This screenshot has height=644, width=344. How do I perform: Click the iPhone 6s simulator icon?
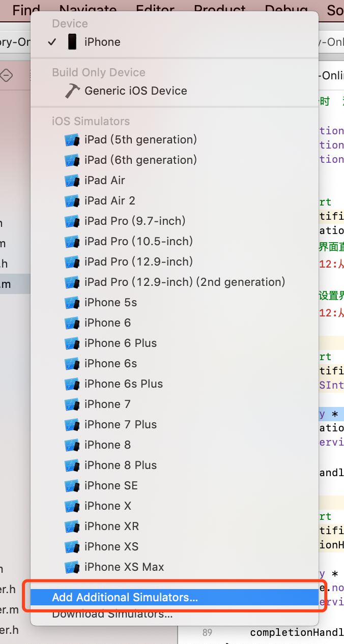[72, 364]
